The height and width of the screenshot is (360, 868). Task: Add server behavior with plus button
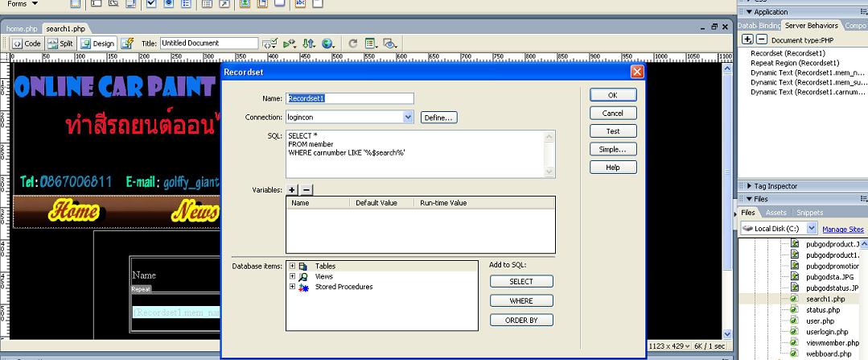coord(747,39)
